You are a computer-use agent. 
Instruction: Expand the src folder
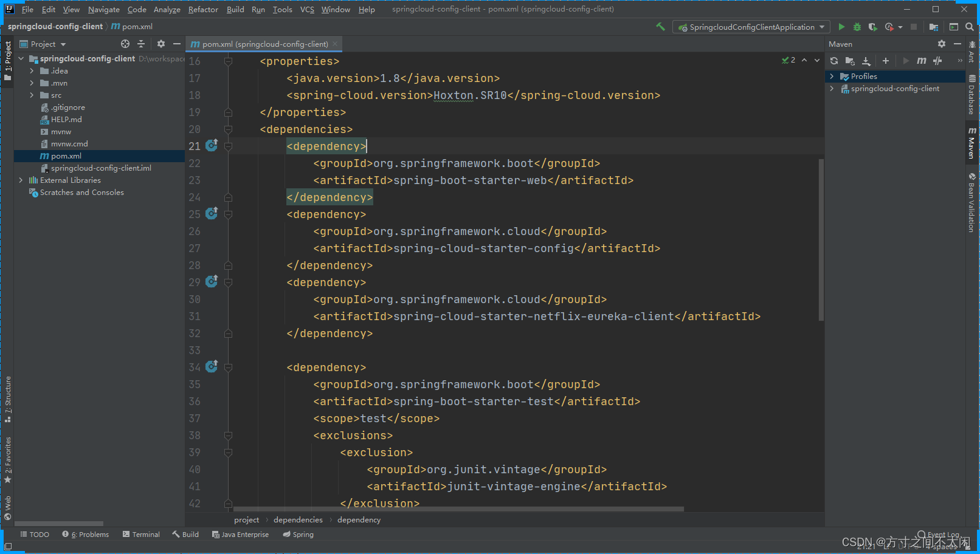[x=32, y=95]
